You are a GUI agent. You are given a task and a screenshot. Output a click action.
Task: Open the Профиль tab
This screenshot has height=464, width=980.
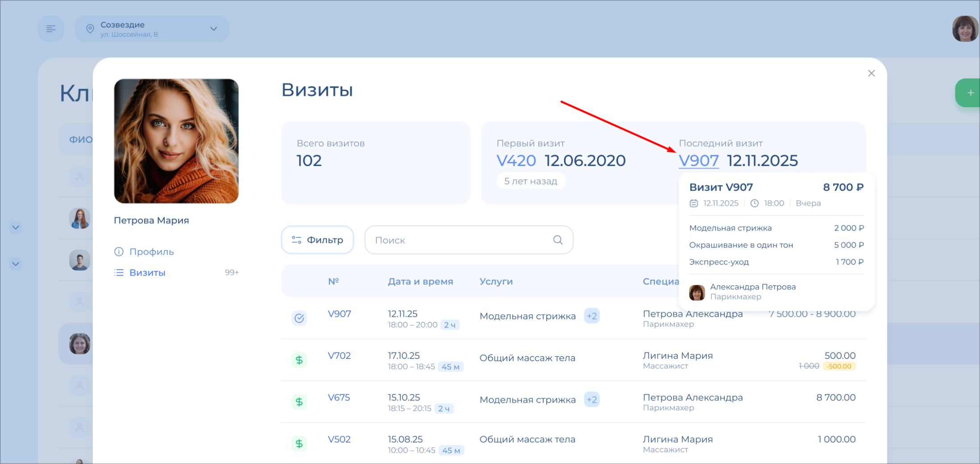pos(151,252)
